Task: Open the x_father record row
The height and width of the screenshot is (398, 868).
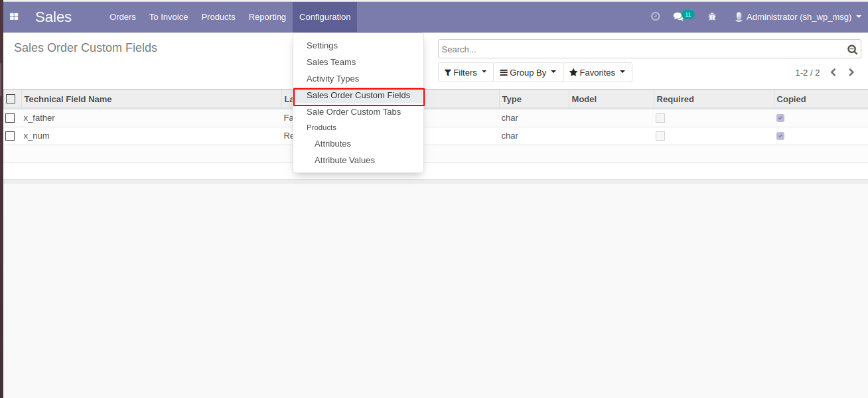Action: (x=435, y=117)
